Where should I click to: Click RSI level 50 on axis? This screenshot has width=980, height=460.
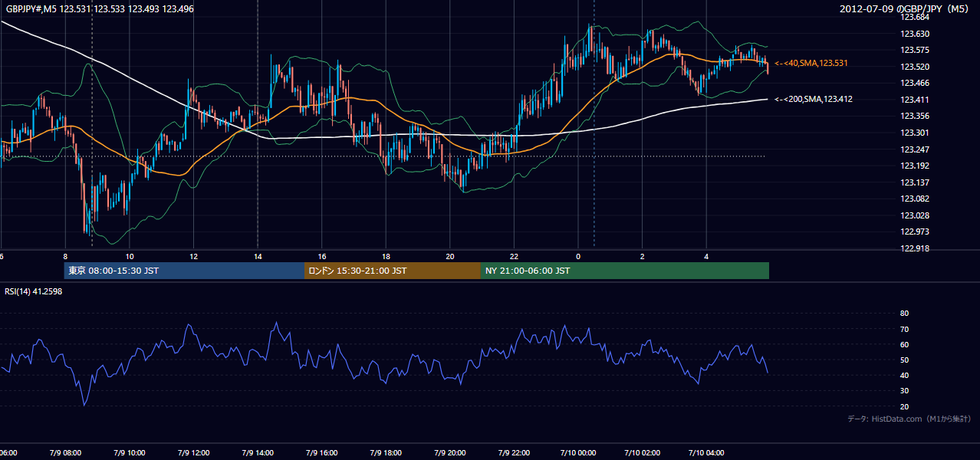point(905,360)
